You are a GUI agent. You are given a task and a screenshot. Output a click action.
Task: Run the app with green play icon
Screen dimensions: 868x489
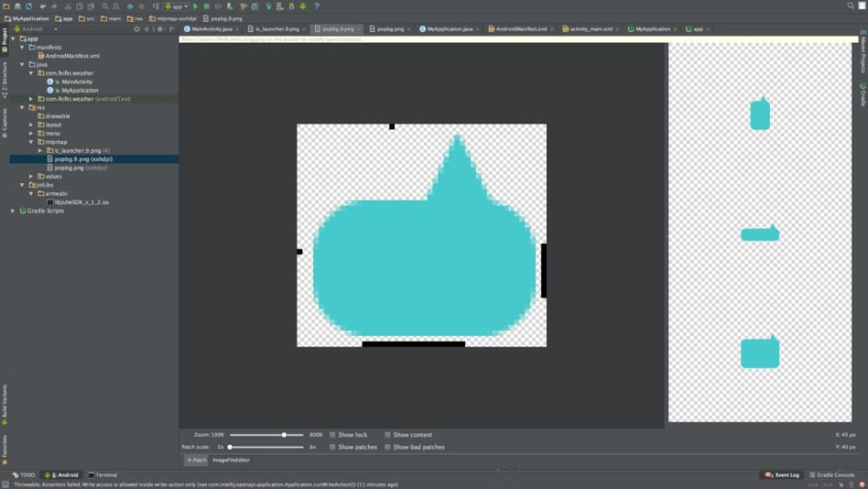[195, 6]
